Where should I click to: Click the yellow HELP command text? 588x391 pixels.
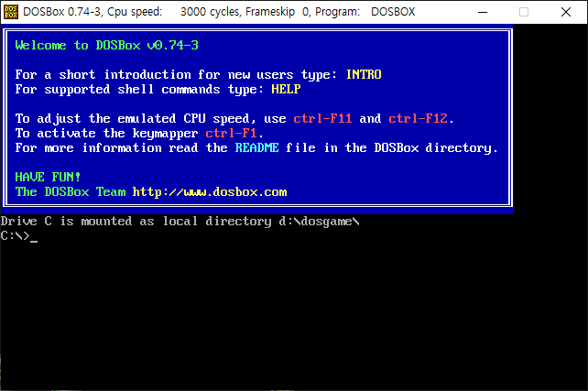286,89
